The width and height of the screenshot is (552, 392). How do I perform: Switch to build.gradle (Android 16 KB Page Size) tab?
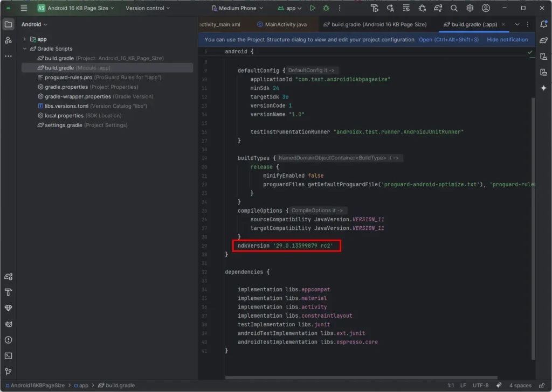pyautogui.click(x=375, y=24)
